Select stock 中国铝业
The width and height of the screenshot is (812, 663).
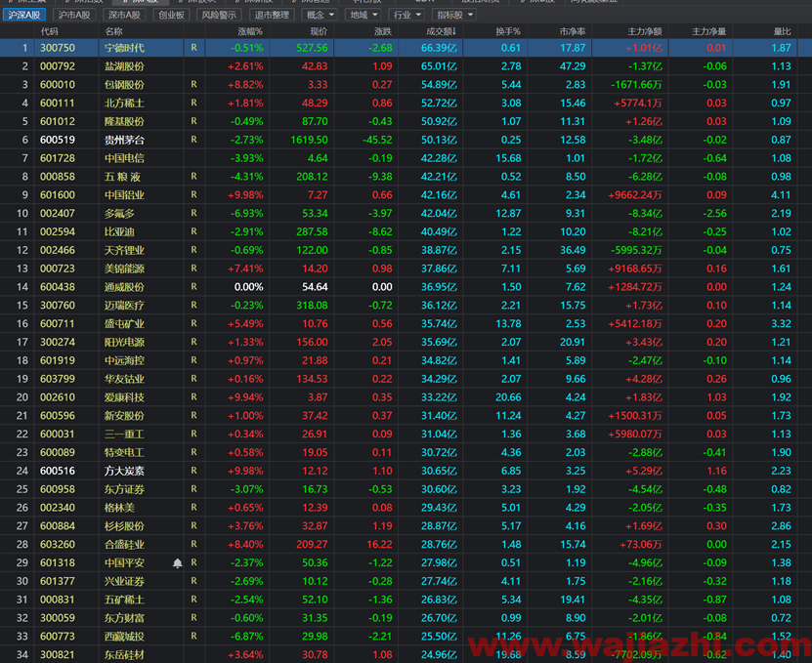tap(124, 195)
